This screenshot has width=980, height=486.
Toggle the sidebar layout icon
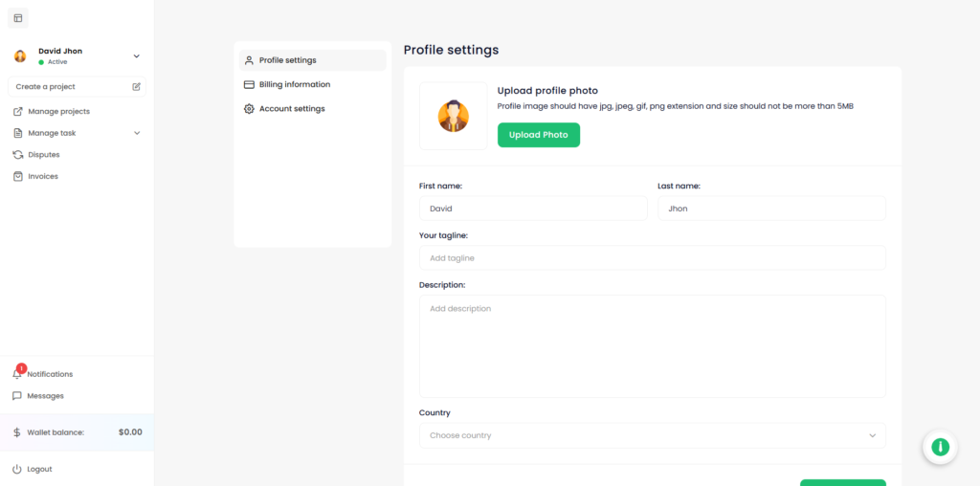tap(18, 18)
